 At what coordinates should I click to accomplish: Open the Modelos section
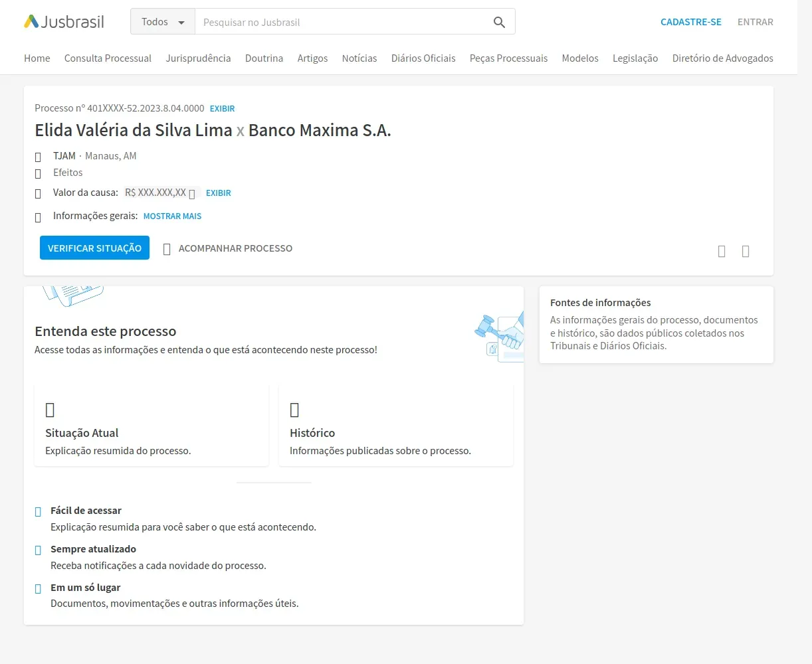click(x=580, y=58)
